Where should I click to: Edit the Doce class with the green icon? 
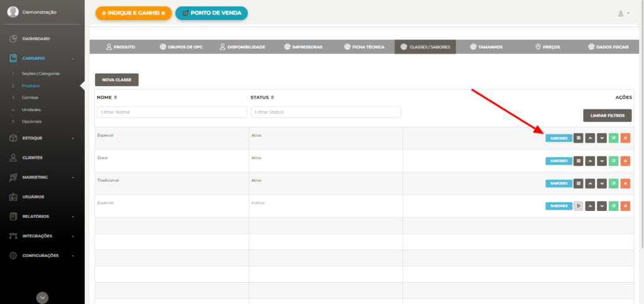614,161
